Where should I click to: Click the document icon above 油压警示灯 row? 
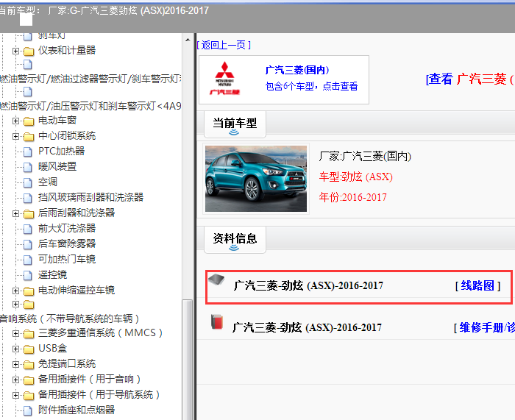point(28,92)
